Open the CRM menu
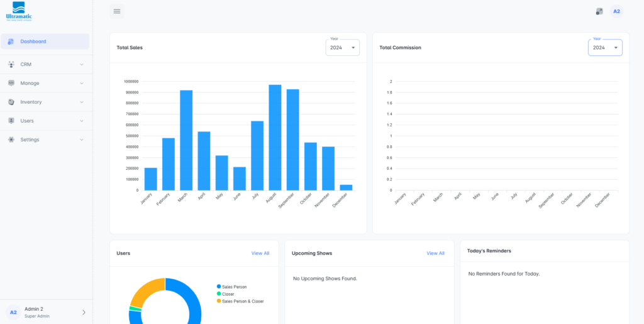The width and height of the screenshot is (644, 324). [x=46, y=64]
